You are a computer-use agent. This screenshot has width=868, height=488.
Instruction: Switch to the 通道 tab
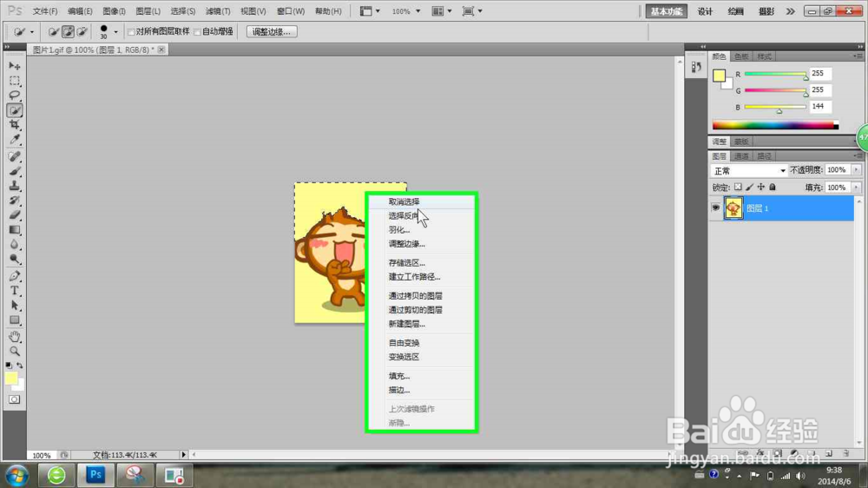coord(741,156)
